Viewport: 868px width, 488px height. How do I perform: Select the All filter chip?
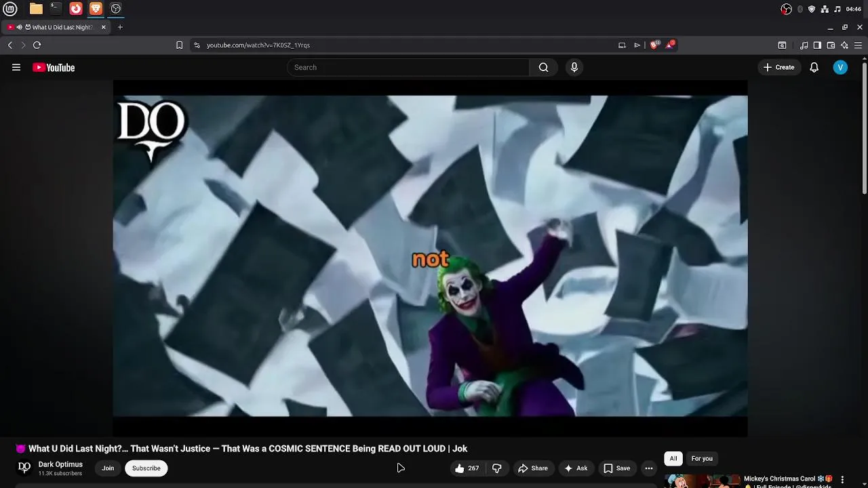pyautogui.click(x=673, y=459)
